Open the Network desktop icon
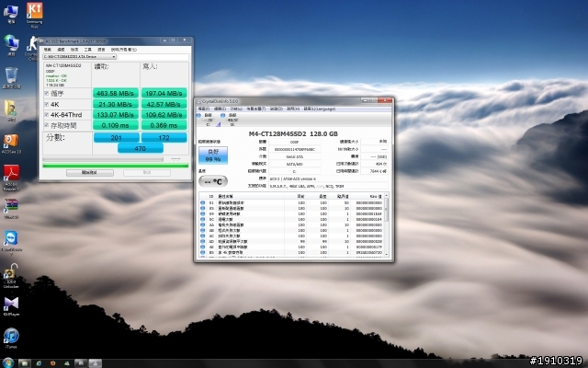 (11, 45)
